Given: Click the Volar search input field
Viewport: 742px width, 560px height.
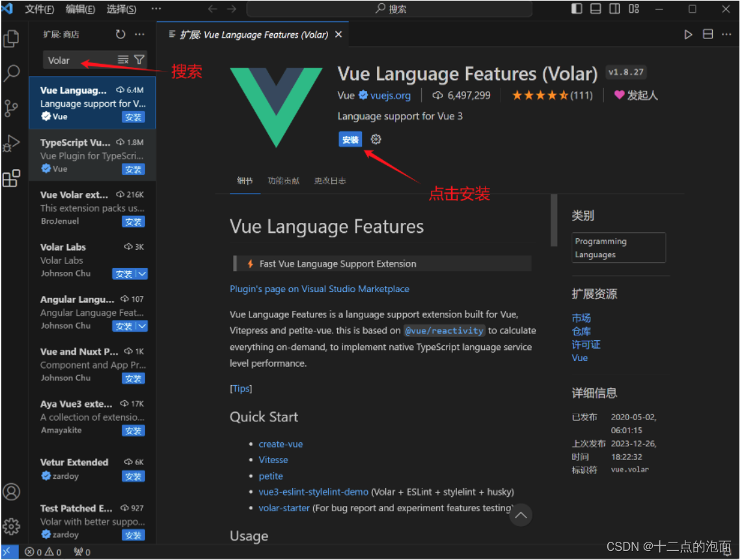Looking at the screenshot, I should [x=78, y=59].
